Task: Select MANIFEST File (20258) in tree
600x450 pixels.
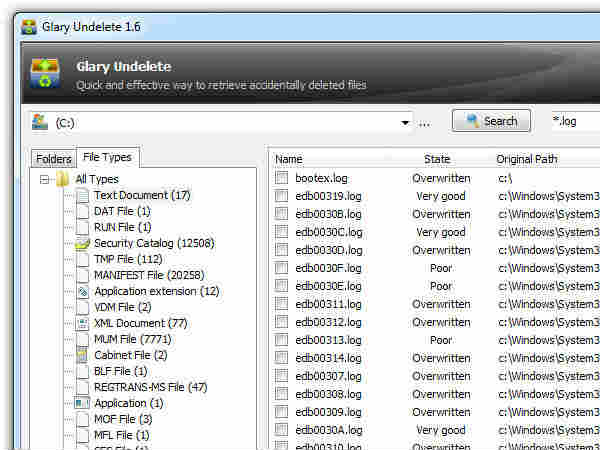Action: coord(149,276)
